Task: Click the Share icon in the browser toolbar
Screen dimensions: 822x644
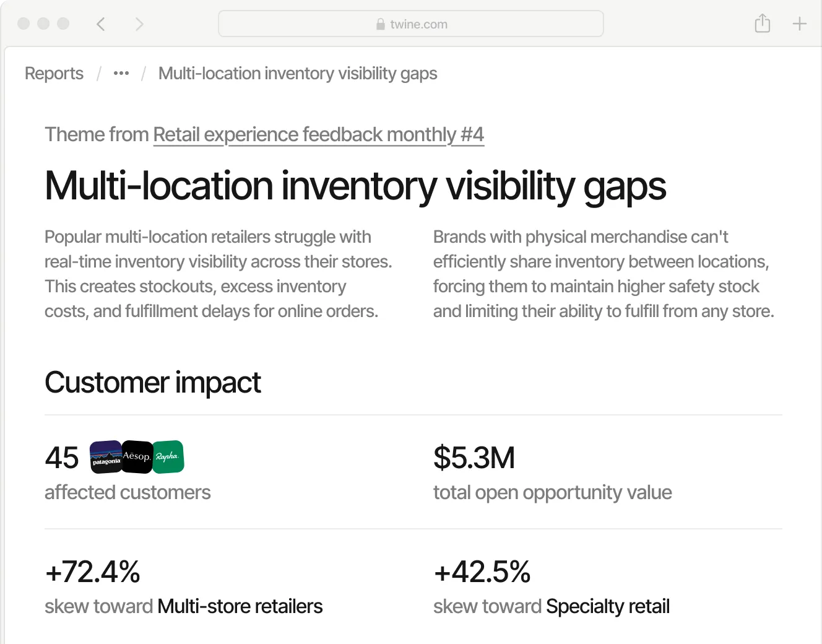Action: click(x=762, y=23)
